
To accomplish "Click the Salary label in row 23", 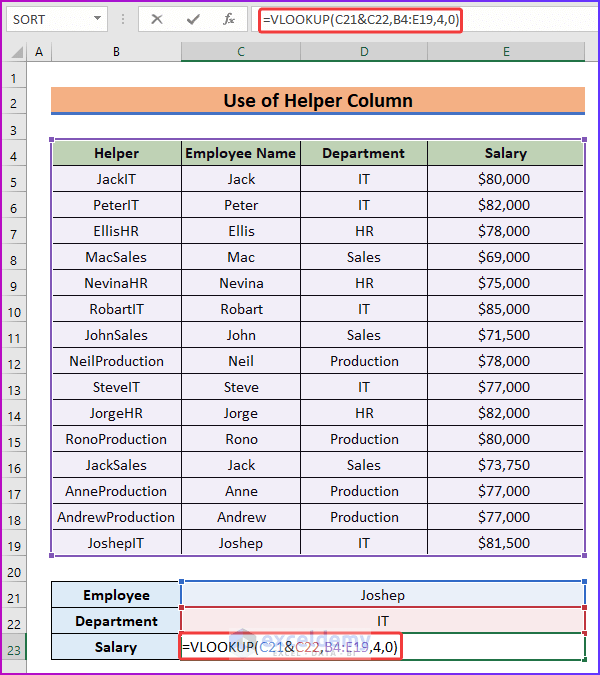I will (116, 647).
